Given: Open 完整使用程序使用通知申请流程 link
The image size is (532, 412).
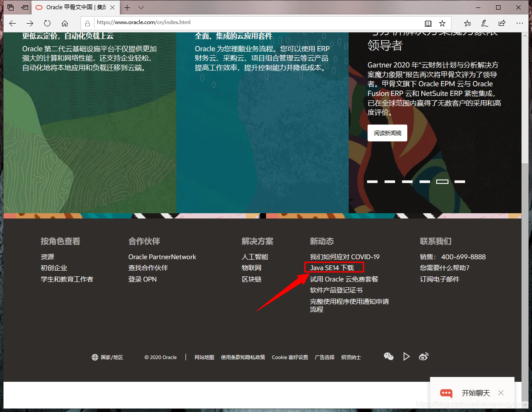Looking at the screenshot, I should (350, 305).
